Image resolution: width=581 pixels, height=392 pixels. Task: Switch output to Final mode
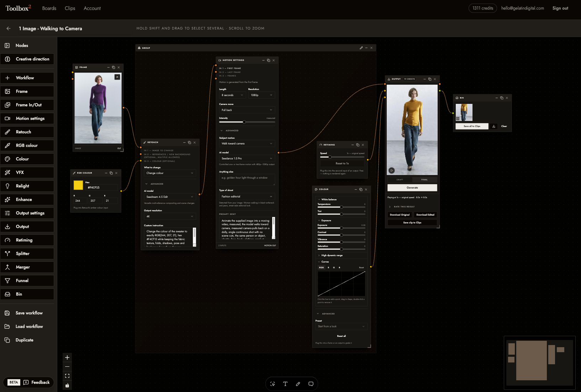(x=424, y=180)
